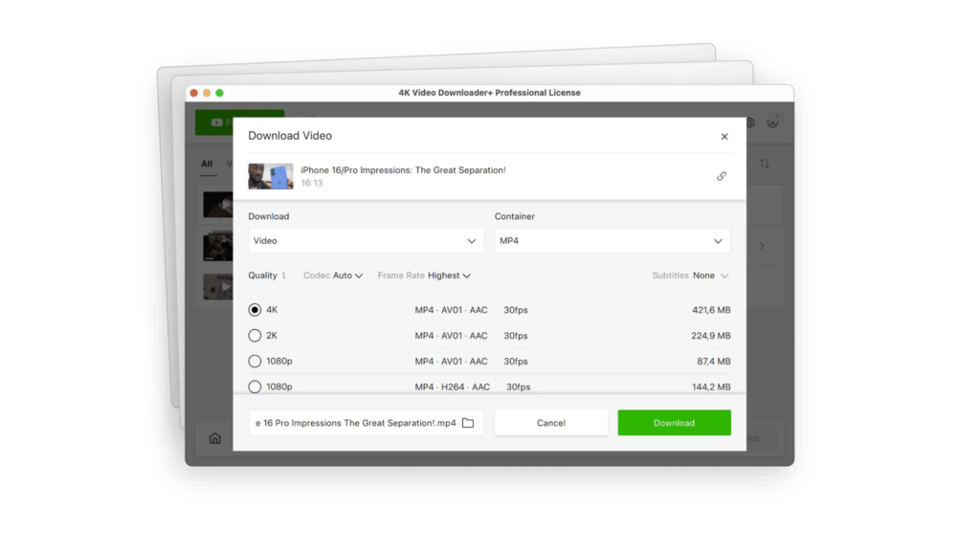This screenshot has width=980, height=551.
Task: Open the Container dropdown showing MP4
Action: 612,240
